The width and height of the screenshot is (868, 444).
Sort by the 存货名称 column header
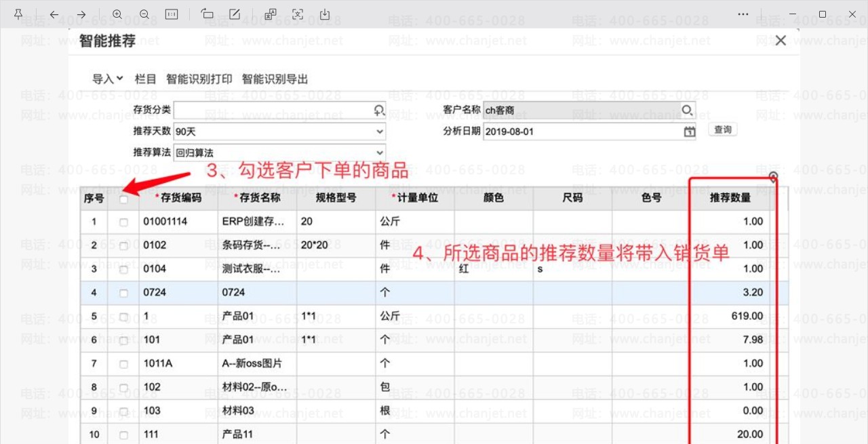tap(258, 199)
